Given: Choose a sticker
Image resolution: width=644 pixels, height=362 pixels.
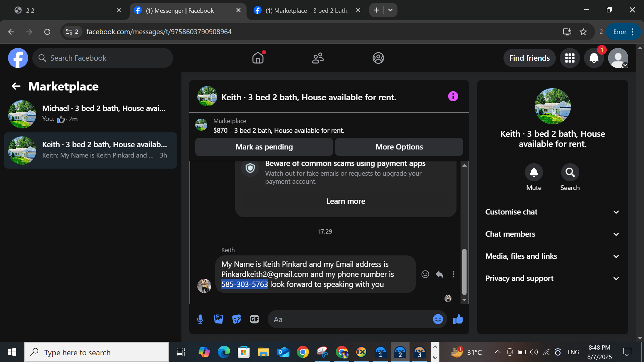Looking at the screenshot, I should coord(236,319).
